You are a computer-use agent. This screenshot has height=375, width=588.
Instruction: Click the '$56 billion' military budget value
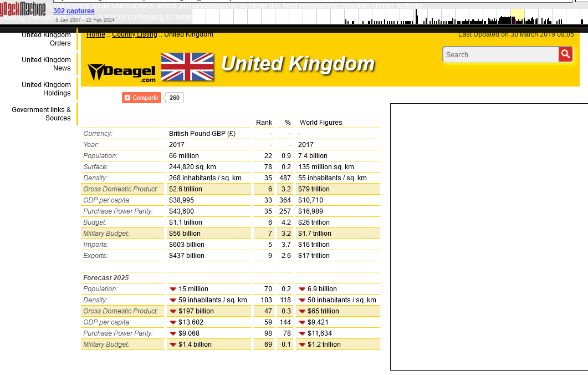coord(185,234)
